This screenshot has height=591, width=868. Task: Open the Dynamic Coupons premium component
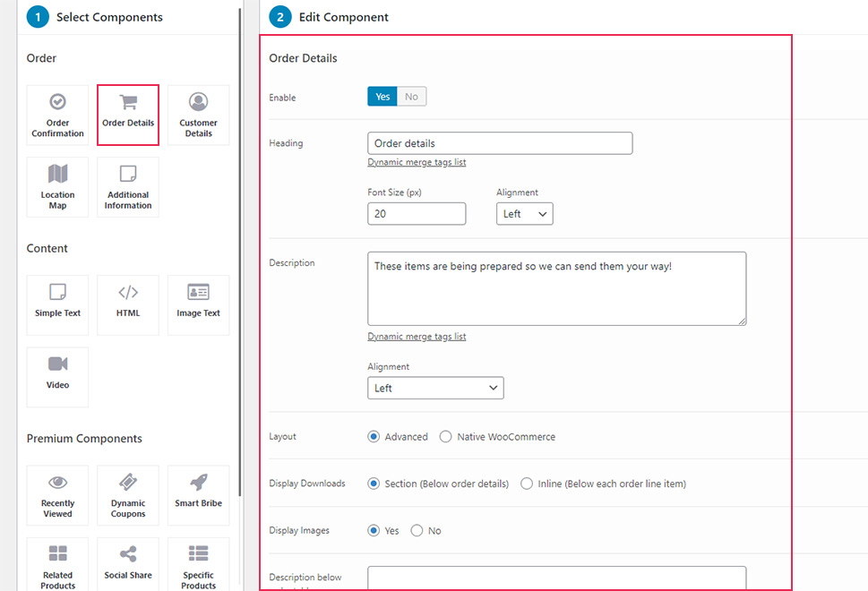[x=128, y=494]
